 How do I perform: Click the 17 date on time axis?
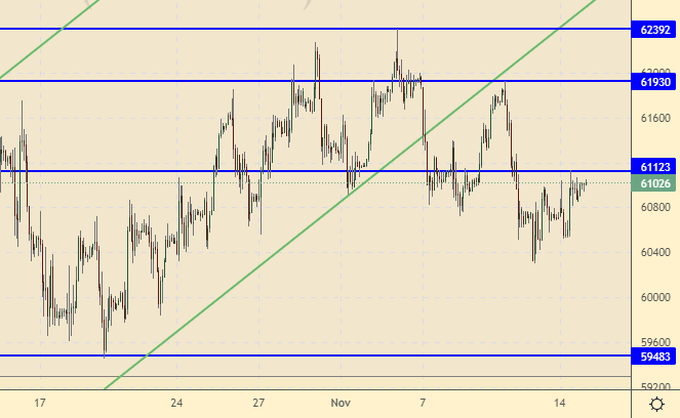(40, 402)
